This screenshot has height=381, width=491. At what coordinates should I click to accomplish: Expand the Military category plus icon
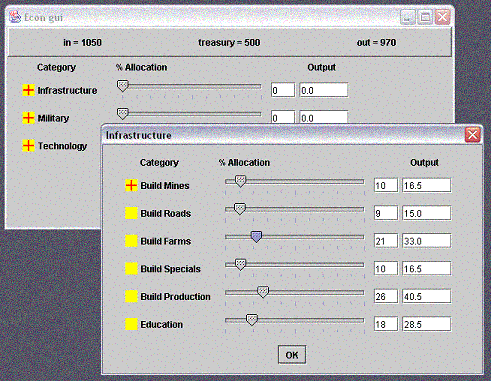pyautogui.click(x=28, y=118)
